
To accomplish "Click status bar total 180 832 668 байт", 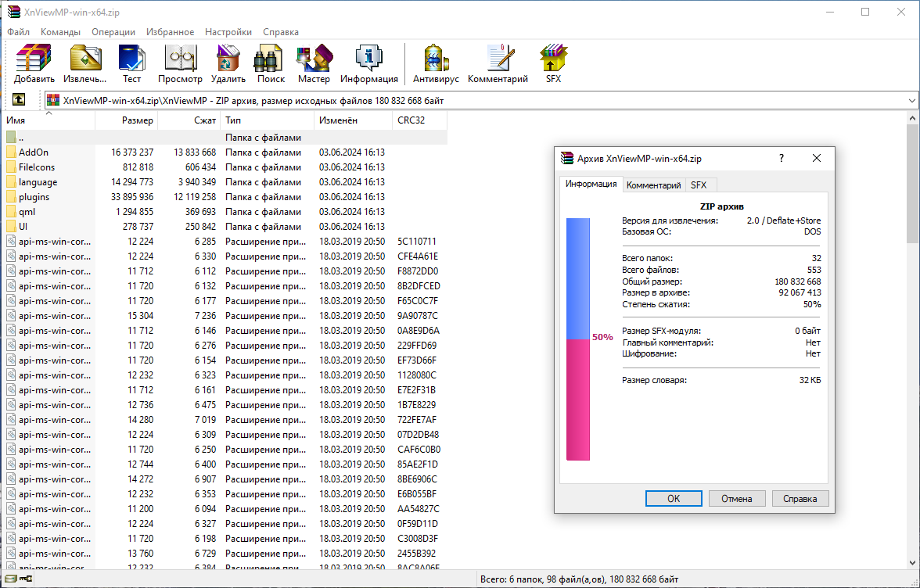I will pyautogui.click(x=644, y=579).
